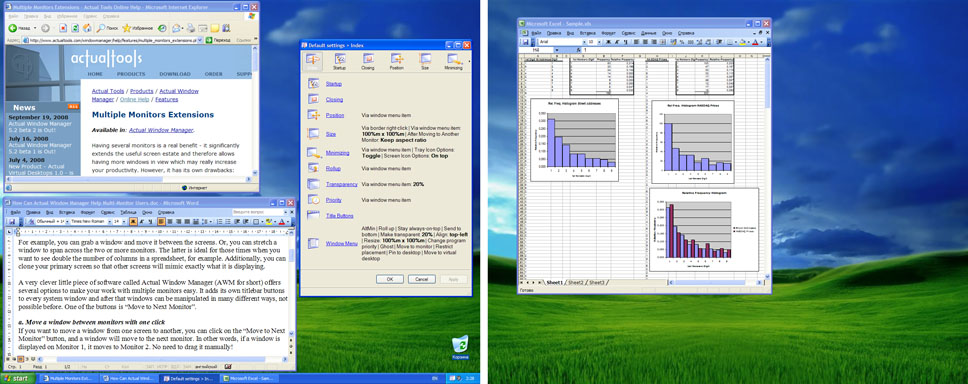Click Cancel in Default settings dialog
Image resolution: width=968 pixels, height=384 pixels.
pos(422,279)
